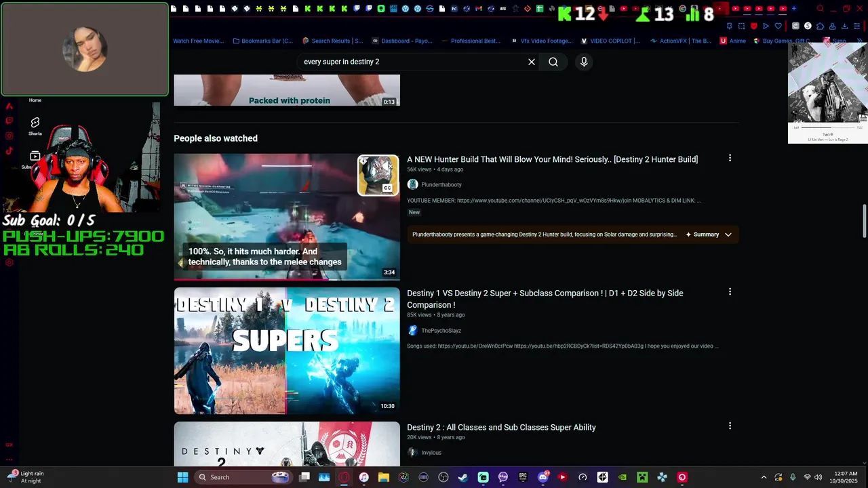Open the browser easy setup menu icon
This screenshot has width=868, height=488.
pyautogui.click(x=858, y=26)
